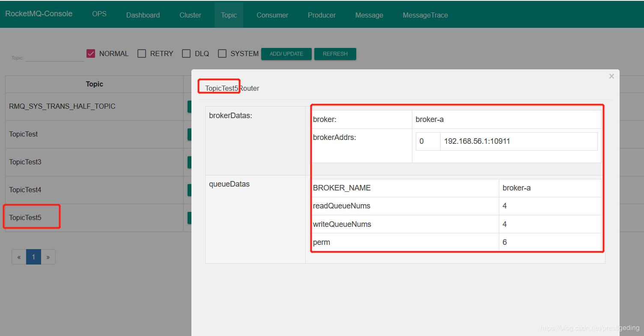Go to previous page with « arrow
The width and height of the screenshot is (644, 336).
tap(19, 257)
